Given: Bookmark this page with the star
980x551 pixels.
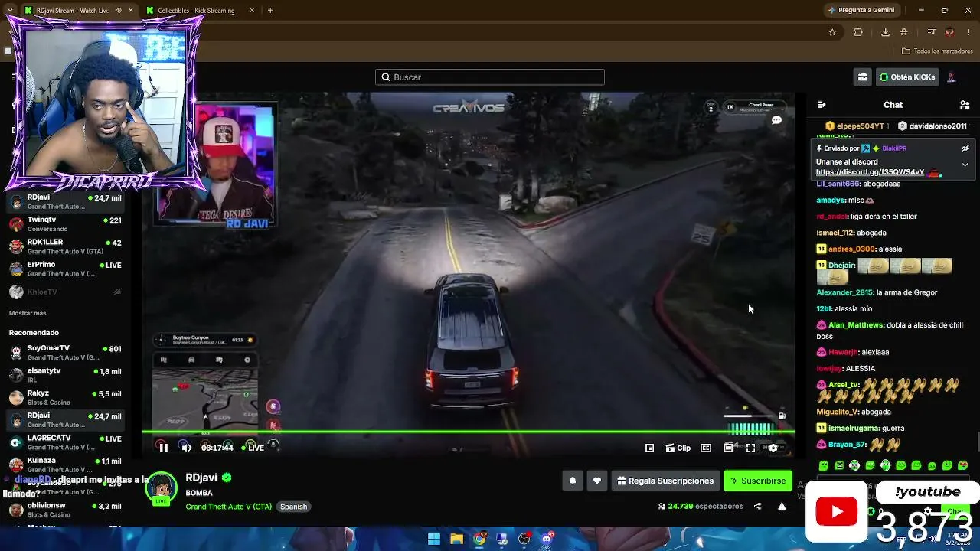Looking at the screenshot, I should pyautogui.click(x=832, y=32).
